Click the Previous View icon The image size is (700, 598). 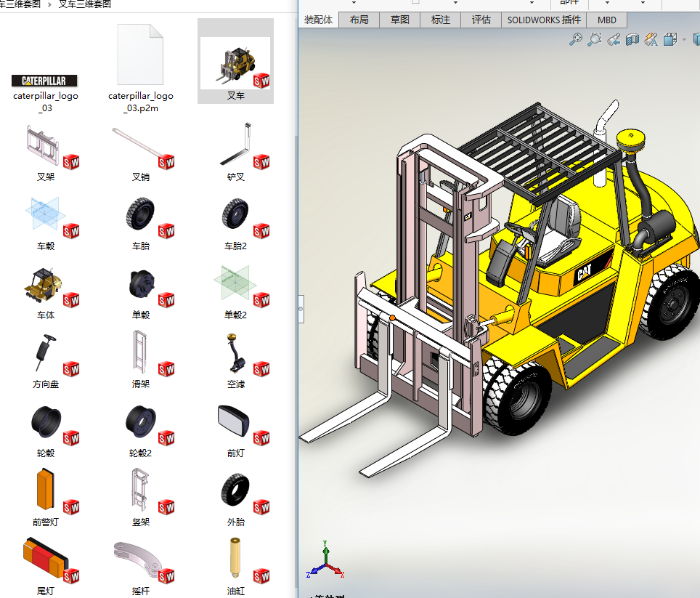click(614, 39)
